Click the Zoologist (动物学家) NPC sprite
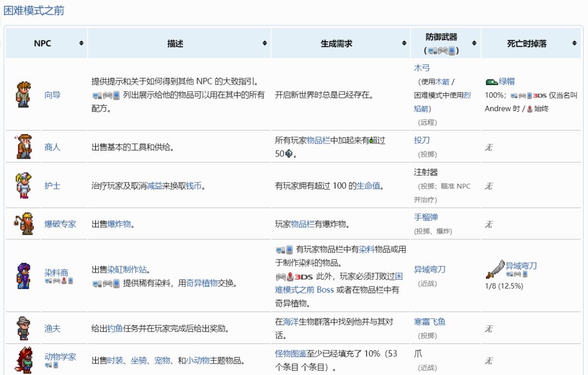 (23, 360)
